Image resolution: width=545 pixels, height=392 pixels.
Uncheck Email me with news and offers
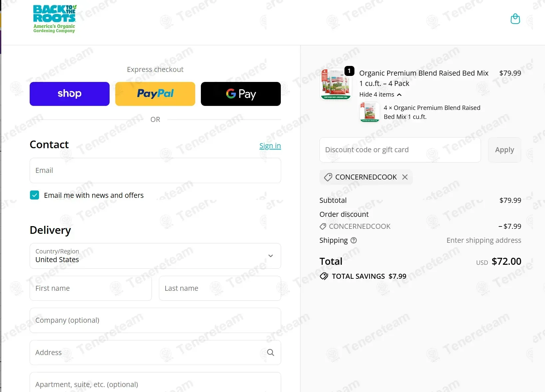[x=35, y=195]
